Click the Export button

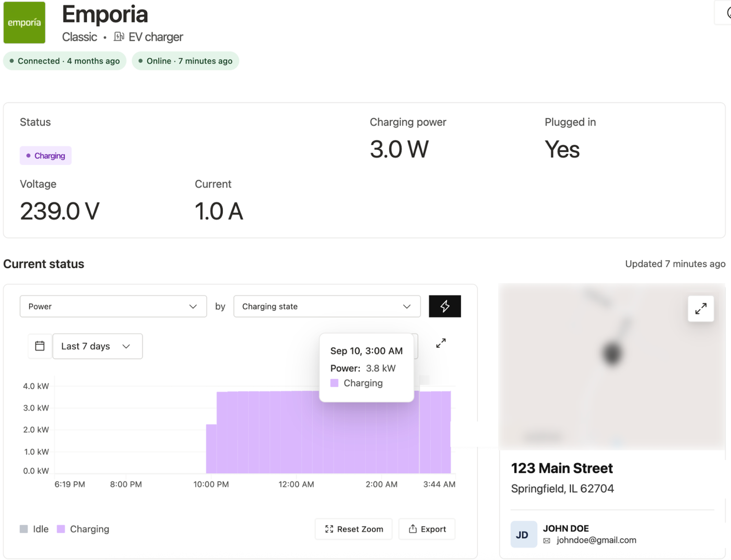[427, 529]
